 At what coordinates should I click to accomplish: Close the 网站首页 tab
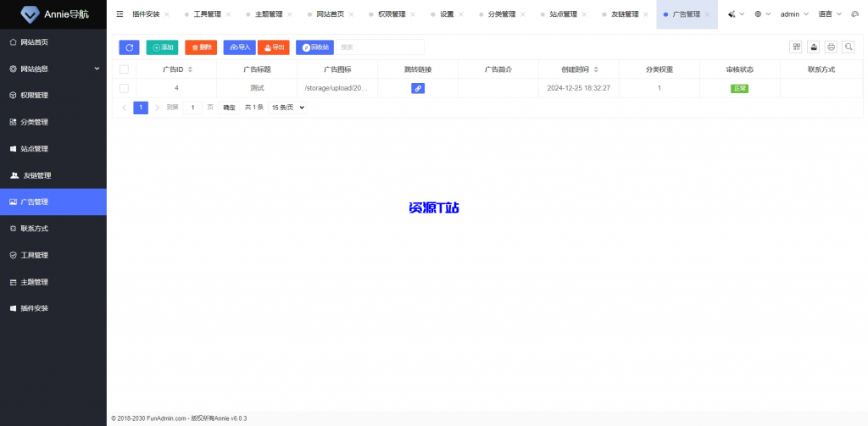[351, 14]
